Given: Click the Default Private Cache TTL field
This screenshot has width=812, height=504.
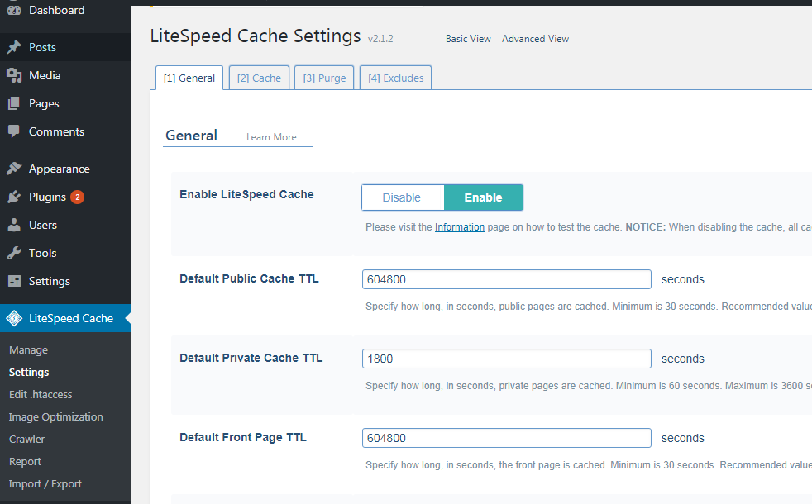Looking at the screenshot, I should click(506, 359).
